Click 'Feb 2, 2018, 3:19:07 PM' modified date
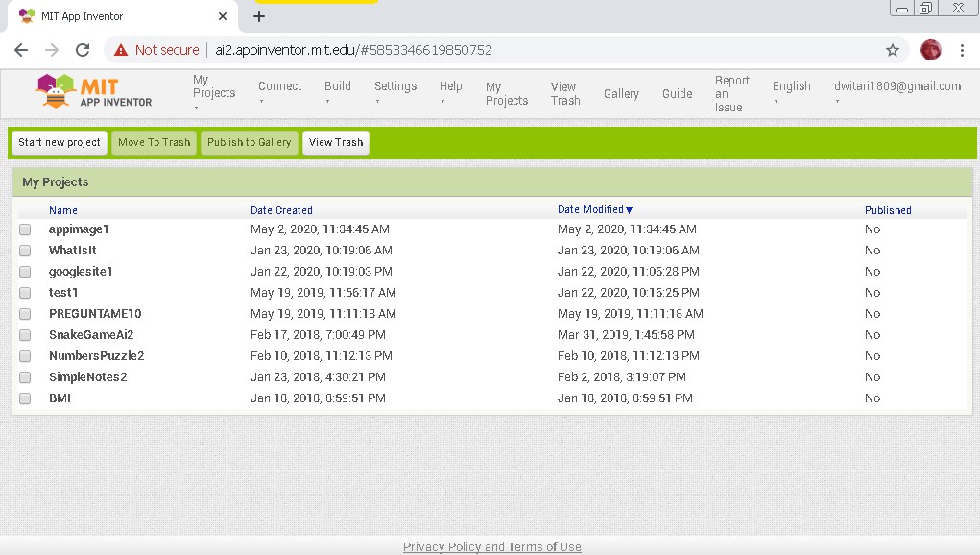This screenshot has height=555, width=980. [x=621, y=377]
